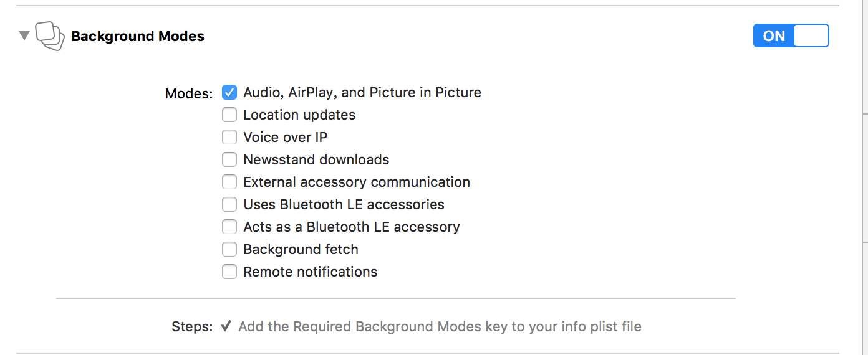Check the Voice over IP checkbox
Screen dimensions: 868x355
(x=229, y=137)
